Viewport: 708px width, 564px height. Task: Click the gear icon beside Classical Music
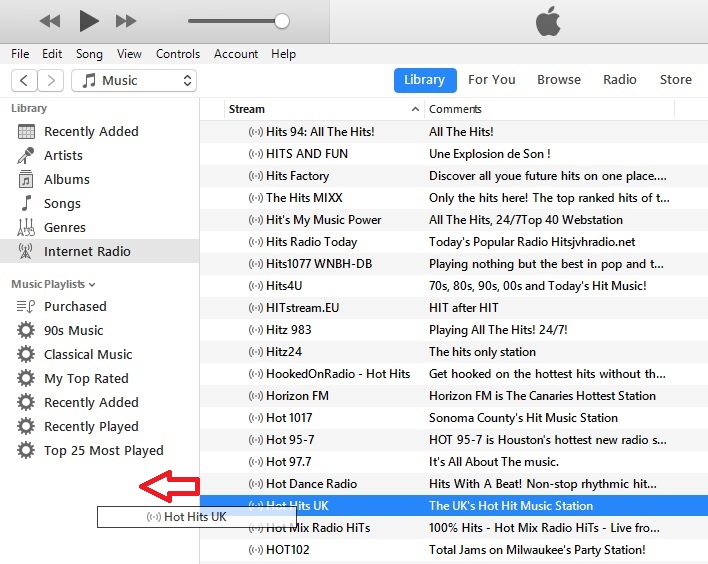click(26, 354)
